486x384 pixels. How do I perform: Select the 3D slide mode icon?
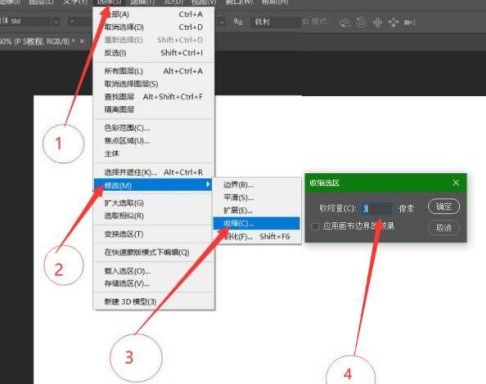tap(393, 23)
